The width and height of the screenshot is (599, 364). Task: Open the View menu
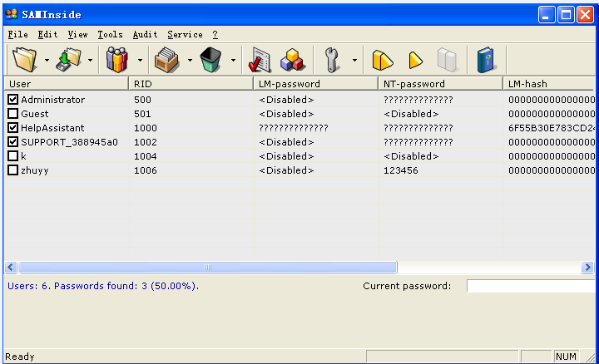coord(78,34)
